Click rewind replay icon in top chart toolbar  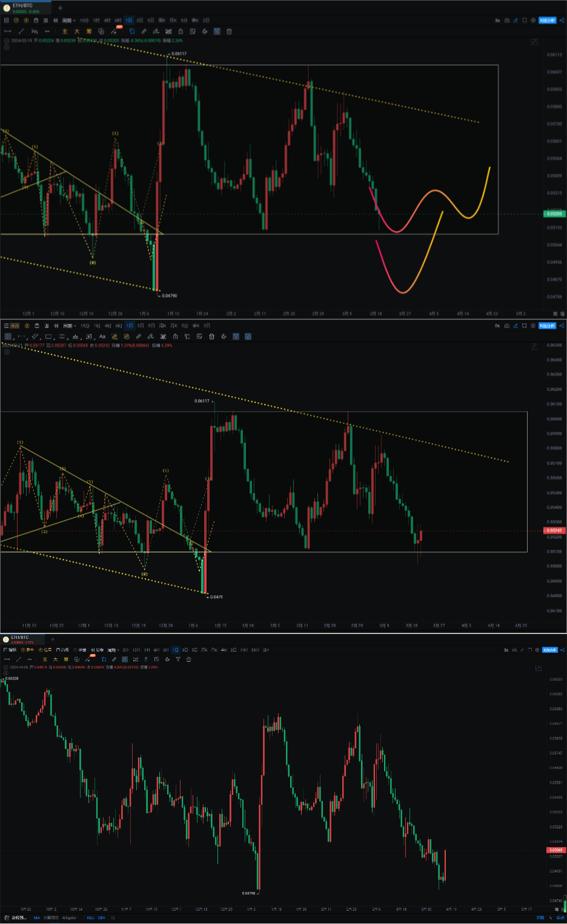pos(55,21)
